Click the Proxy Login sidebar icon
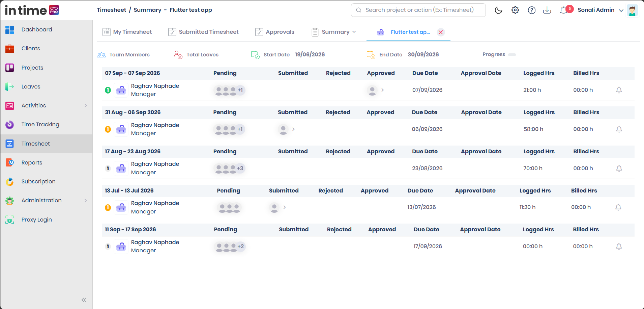 [x=10, y=220]
